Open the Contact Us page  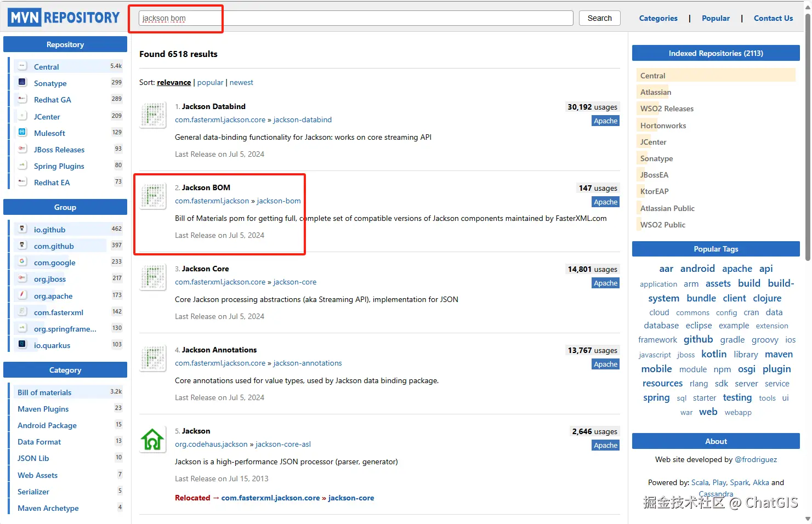click(774, 18)
